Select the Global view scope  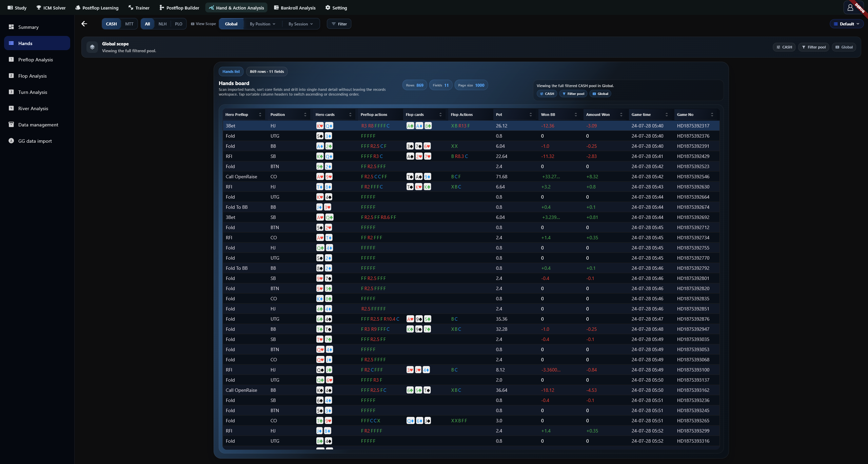[x=231, y=24]
